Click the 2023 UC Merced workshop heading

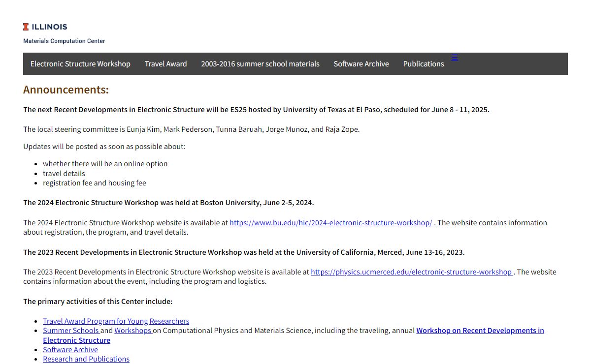(244, 252)
